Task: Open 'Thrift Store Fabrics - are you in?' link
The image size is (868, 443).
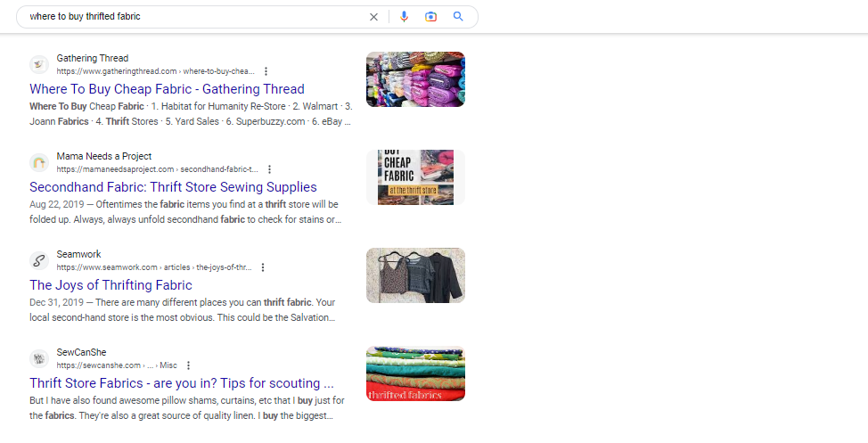Action: (x=182, y=383)
